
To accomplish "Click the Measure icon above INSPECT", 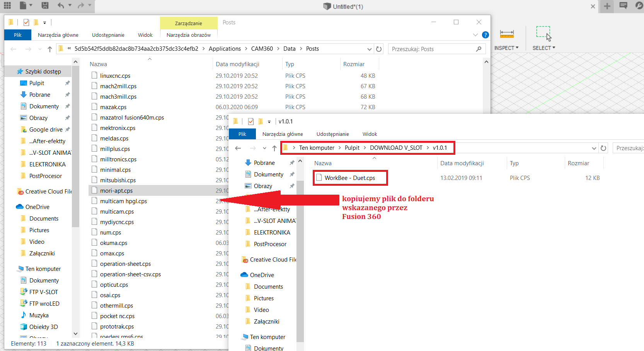I will (507, 34).
